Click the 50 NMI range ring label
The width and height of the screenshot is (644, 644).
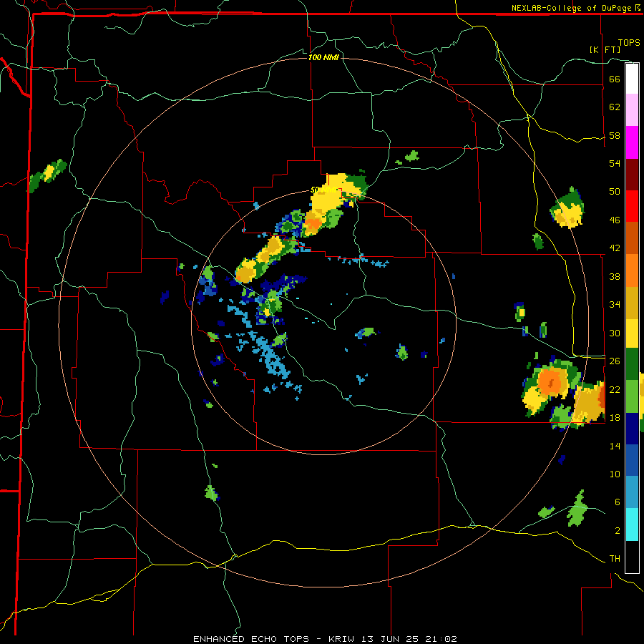[324, 190]
